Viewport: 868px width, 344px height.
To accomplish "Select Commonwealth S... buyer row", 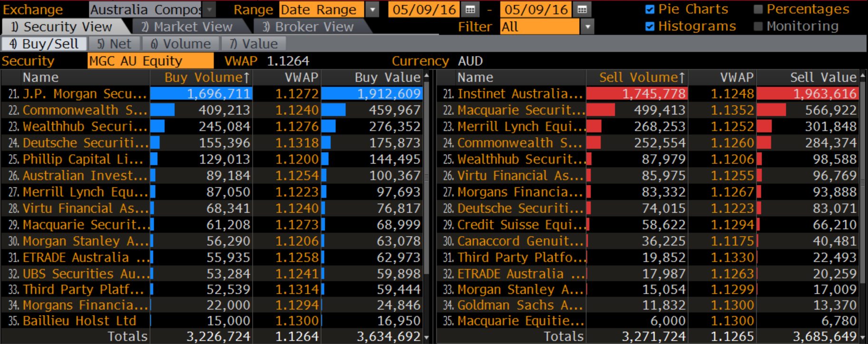I will click(212, 110).
